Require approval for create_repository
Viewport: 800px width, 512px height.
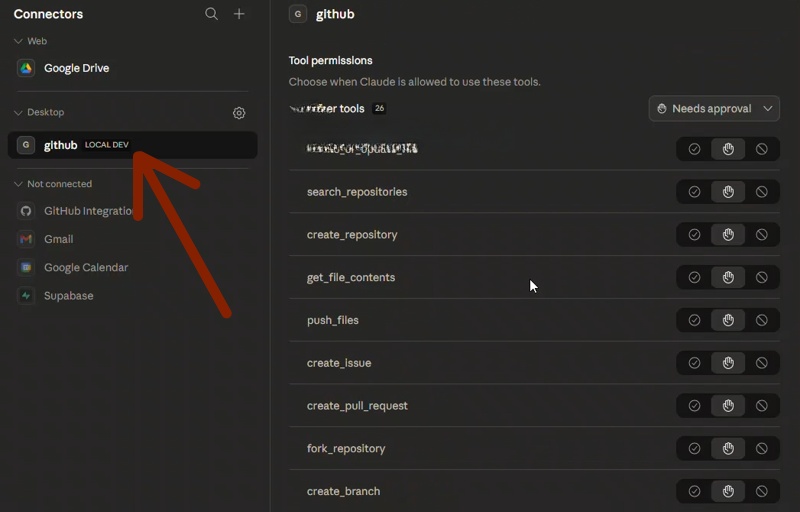(728, 235)
